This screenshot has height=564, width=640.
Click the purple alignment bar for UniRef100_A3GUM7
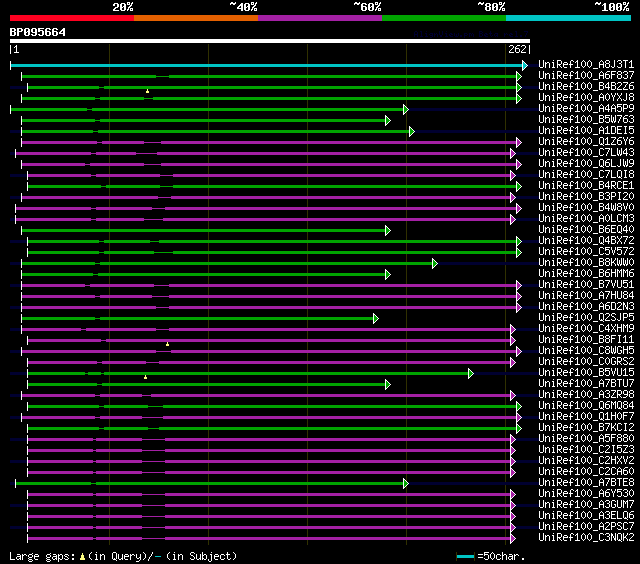269,506
